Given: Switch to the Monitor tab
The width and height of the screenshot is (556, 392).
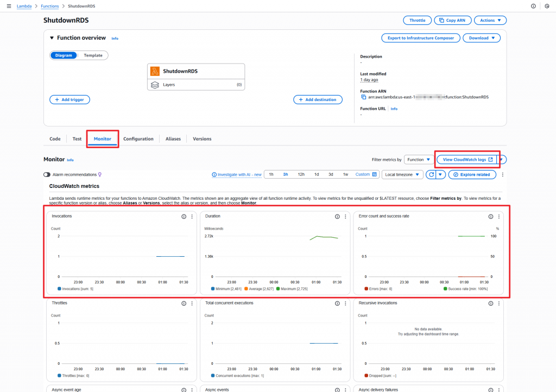Looking at the screenshot, I should [x=103, y=139].
